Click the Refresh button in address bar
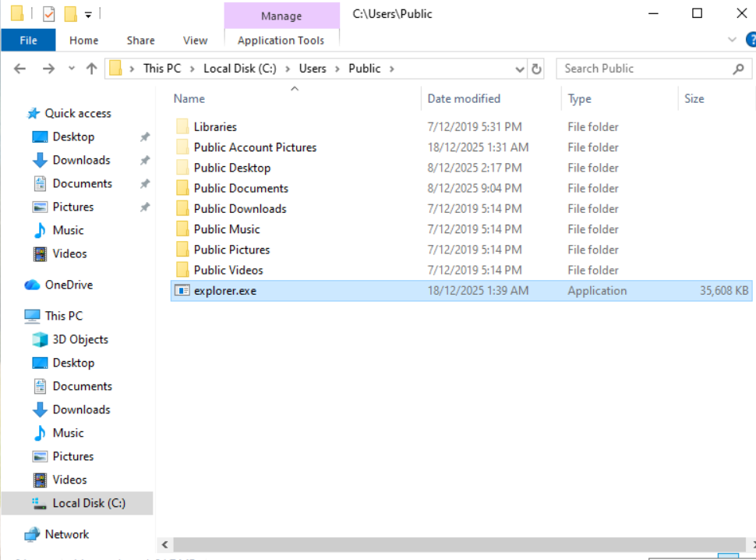 pyautogui.click(x=536, y=69)
